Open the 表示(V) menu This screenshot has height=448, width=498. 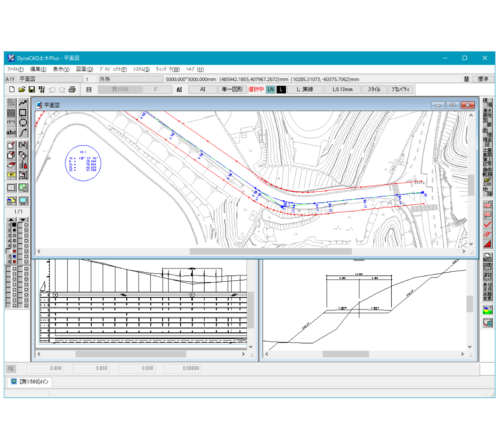click(x=61, y=69)
